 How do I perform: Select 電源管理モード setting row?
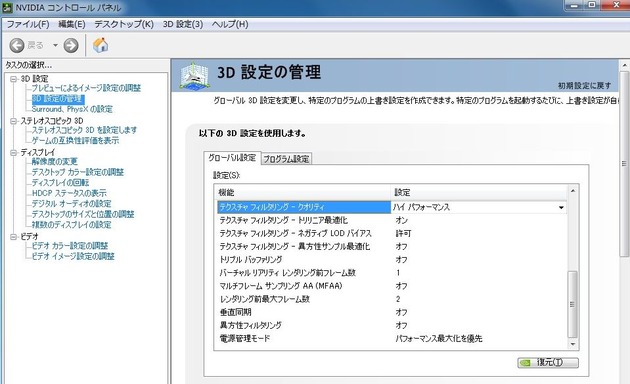click(x=391, y=339)
